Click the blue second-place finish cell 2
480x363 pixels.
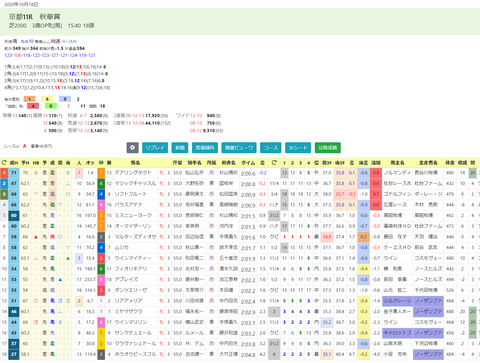(x=4, y=183)
